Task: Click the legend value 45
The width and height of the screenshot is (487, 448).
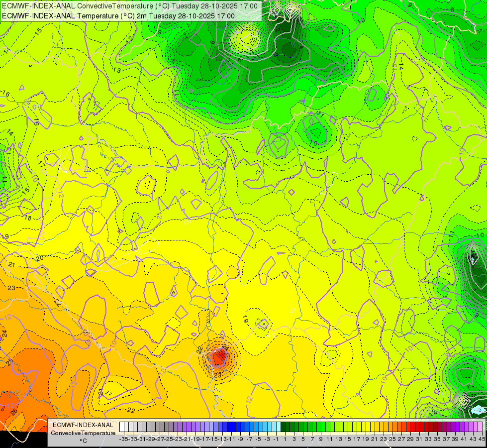Action: coord(482,440)
